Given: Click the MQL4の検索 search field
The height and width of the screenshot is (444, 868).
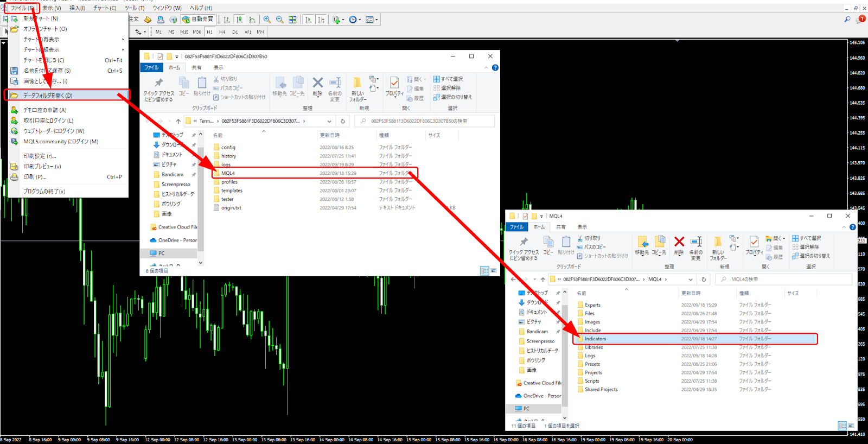Looking at the screenshot, I should coord(787,280).
